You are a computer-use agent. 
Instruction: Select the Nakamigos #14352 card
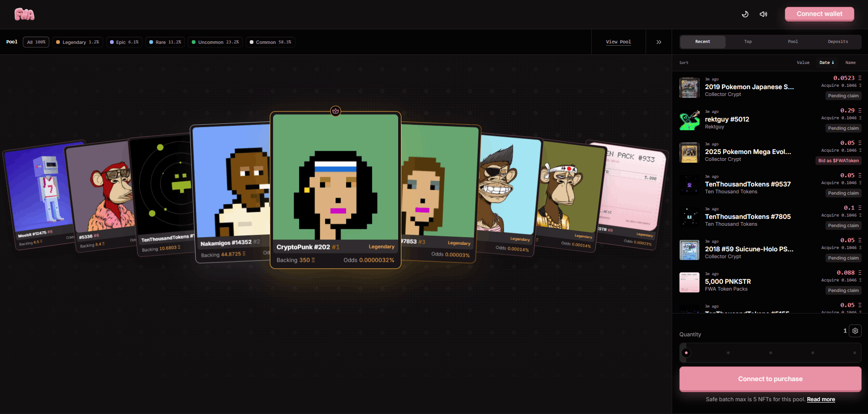[231, 192]
